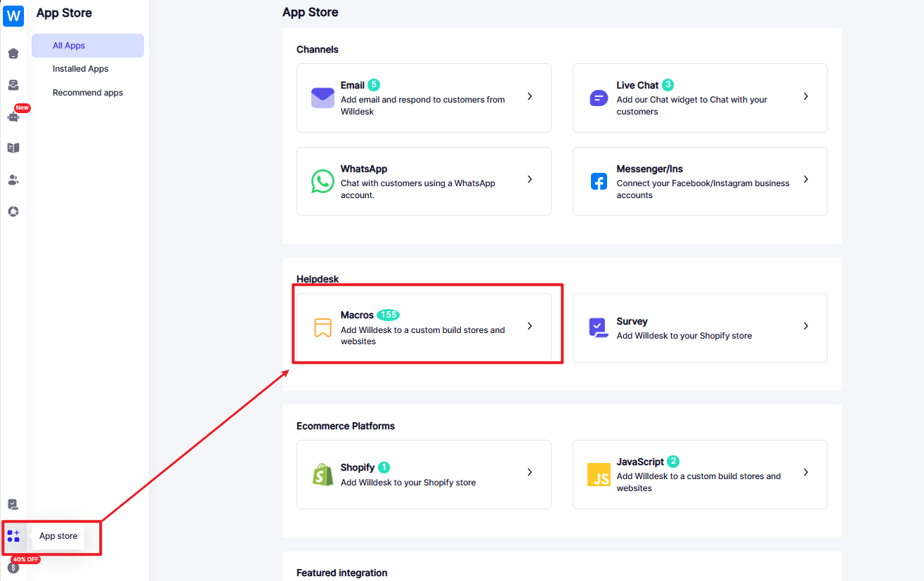
Task: Click the Live Chat bubble icon
Action: [x=599, y=98]
